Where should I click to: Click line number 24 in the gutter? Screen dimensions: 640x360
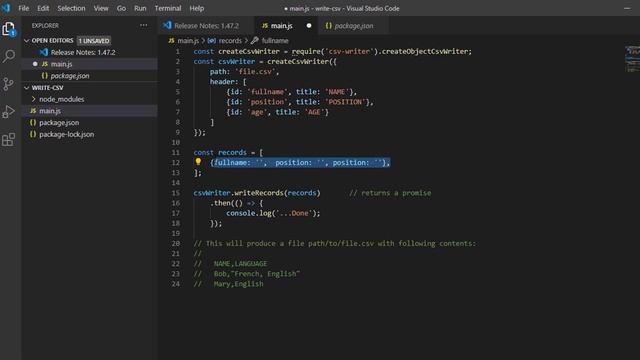tap(176, 284)
